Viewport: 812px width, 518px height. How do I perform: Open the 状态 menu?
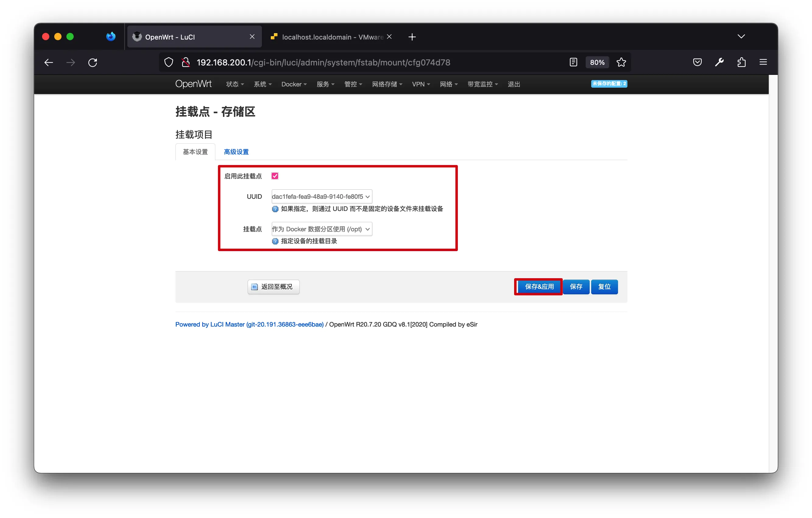pyautogui.click(x=235, y=84)
